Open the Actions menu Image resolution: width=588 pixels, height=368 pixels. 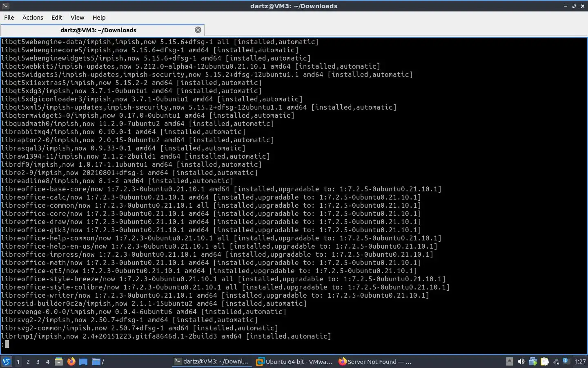(x=33, y=18)
